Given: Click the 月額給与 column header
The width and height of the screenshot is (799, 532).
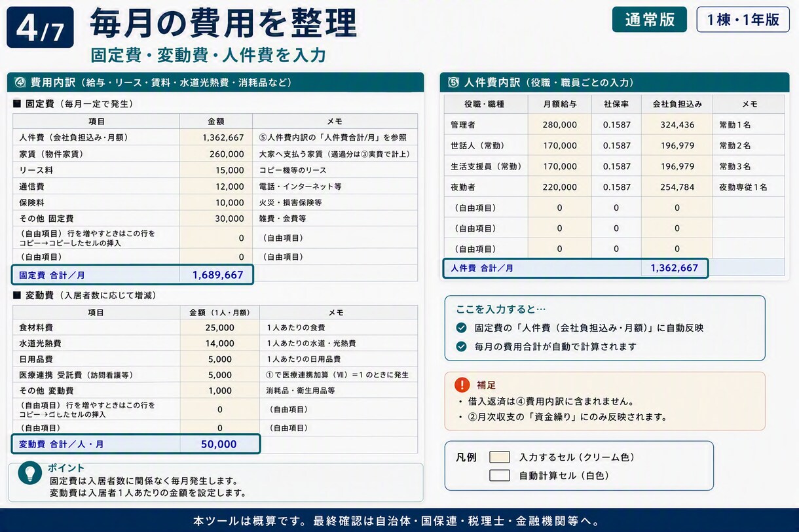Looking at the screenshot, I should (560, 104).
